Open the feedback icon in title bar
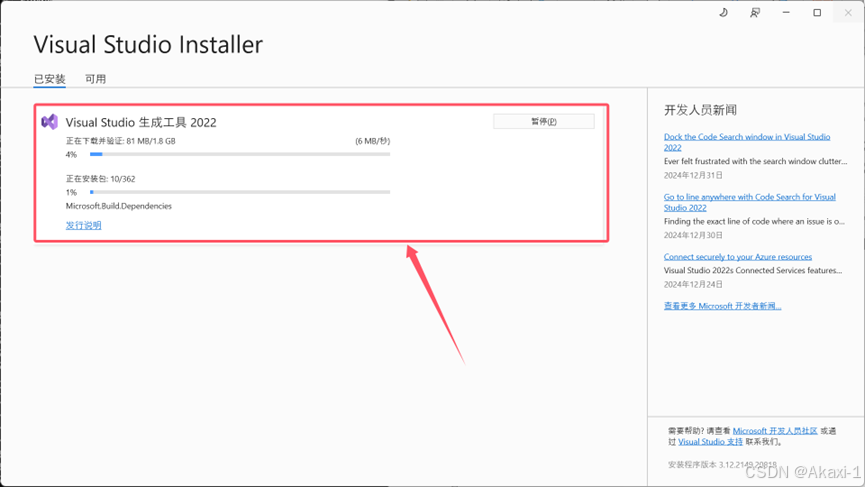 point(755,13)
